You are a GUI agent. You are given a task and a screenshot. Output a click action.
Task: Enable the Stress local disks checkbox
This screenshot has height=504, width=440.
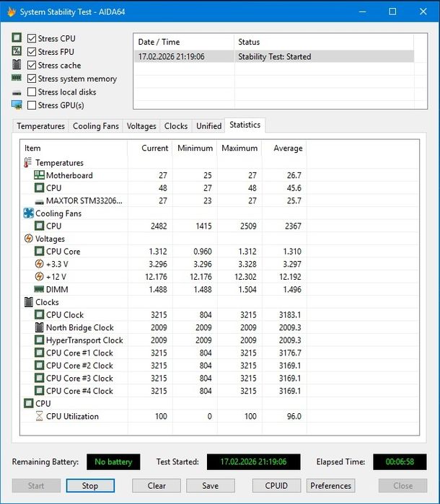32,92
